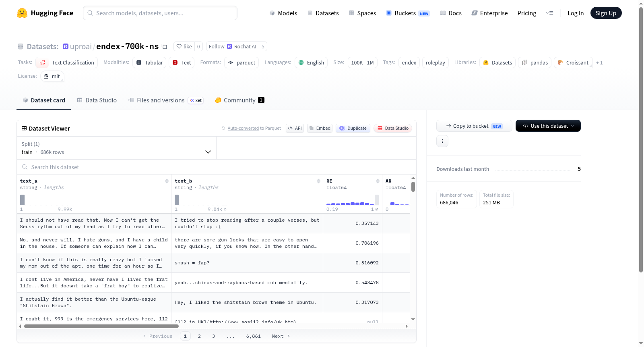Click the table horizontal scrollbar

tap(101, 326)
